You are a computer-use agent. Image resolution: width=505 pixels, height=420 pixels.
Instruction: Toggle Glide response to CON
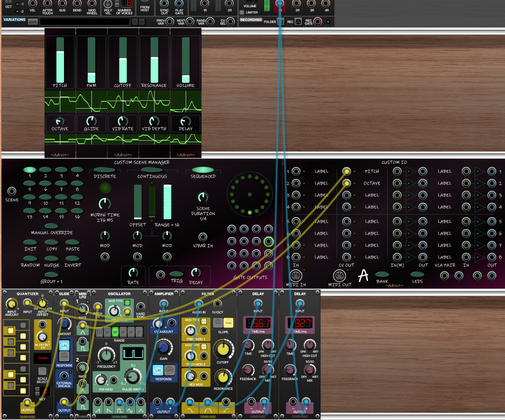tap(64, 356)
